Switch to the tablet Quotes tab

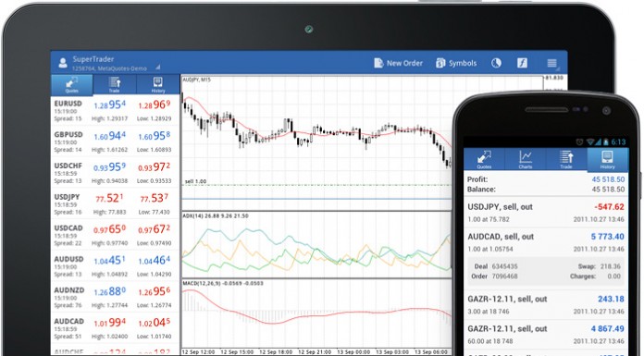72,85
